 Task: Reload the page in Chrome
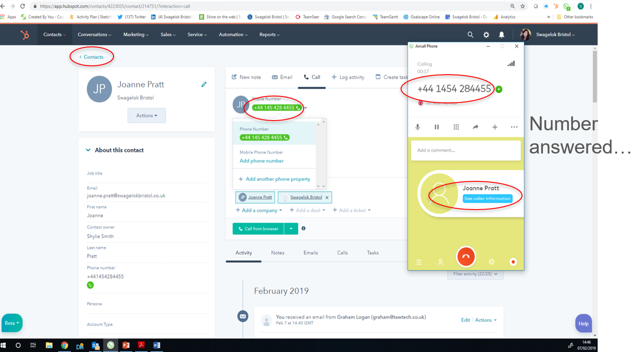tap(22, 6)
